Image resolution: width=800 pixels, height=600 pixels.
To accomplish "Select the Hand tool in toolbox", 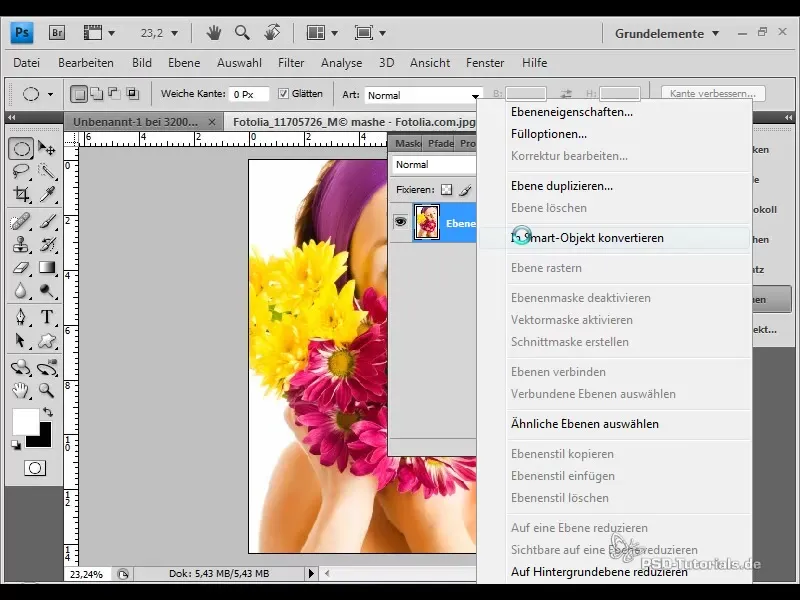I will (21, 390).
